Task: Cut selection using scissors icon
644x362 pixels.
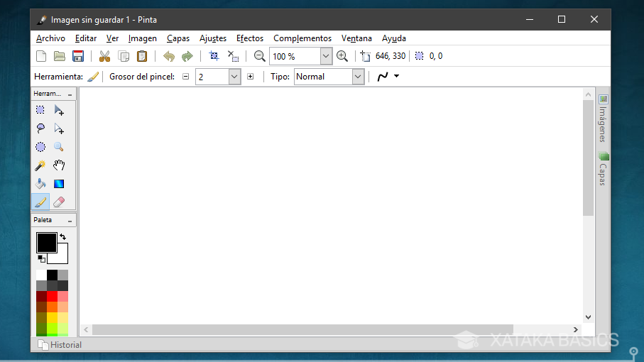Action: click(105, 56)
